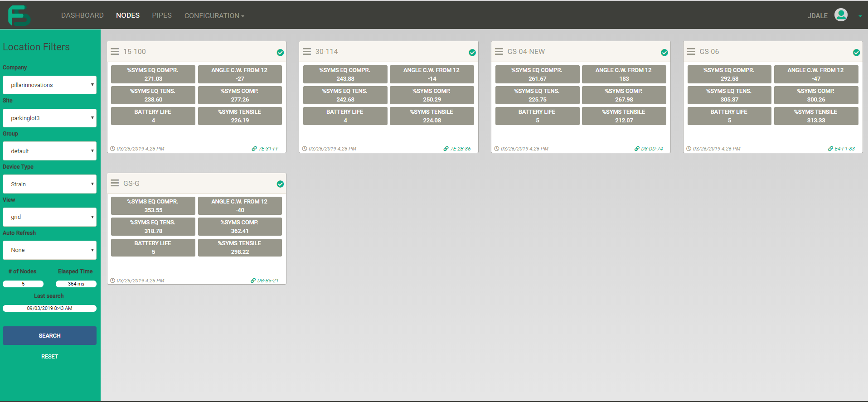Click the green app logo icon
This screenshot has width=868, height=402.
coord(19,15)
